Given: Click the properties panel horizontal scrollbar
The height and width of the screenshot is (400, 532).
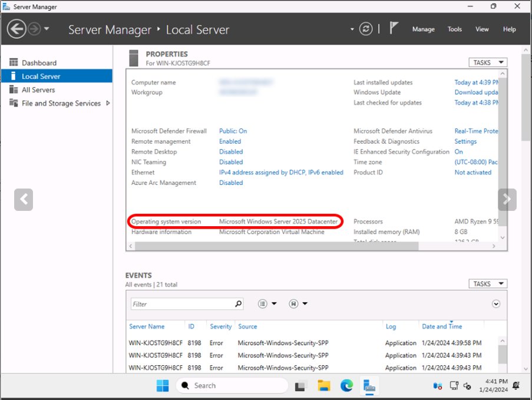Looking at the screenshot, I should pos(276,246).
